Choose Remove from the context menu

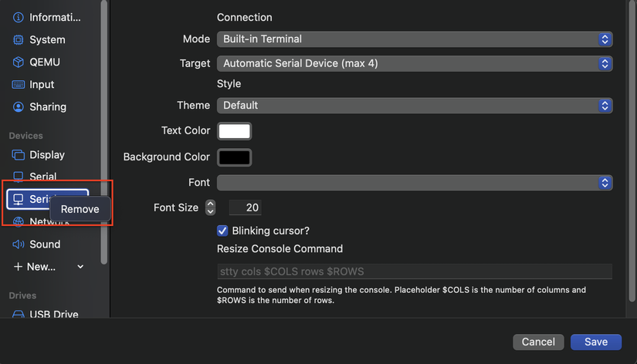[80, 209]
